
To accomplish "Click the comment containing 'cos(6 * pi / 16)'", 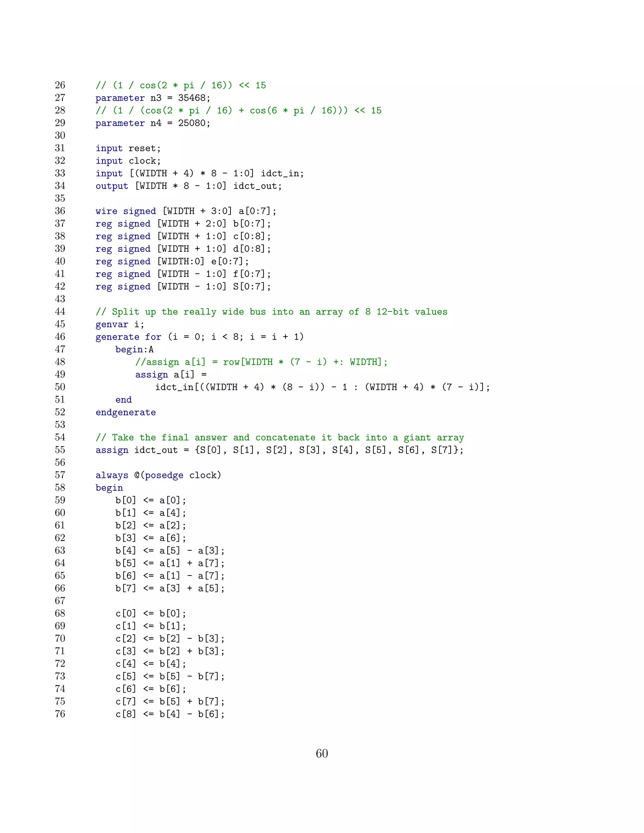I will [x=238, y=111].
